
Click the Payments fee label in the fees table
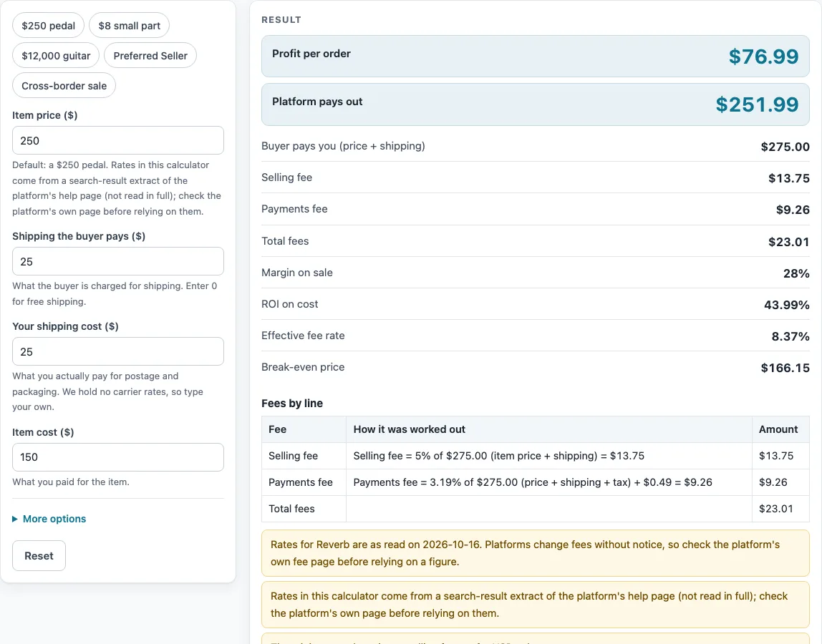[x=301, y=482]
